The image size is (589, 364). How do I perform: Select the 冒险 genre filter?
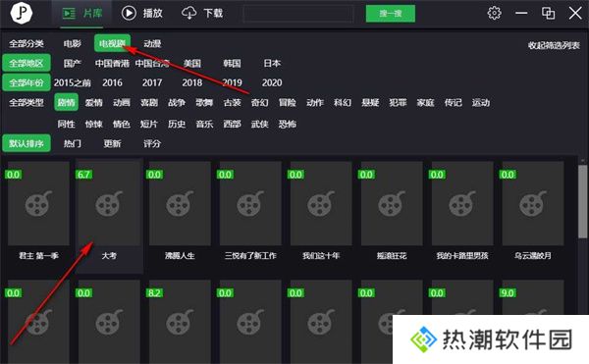[x=288, y=102]
